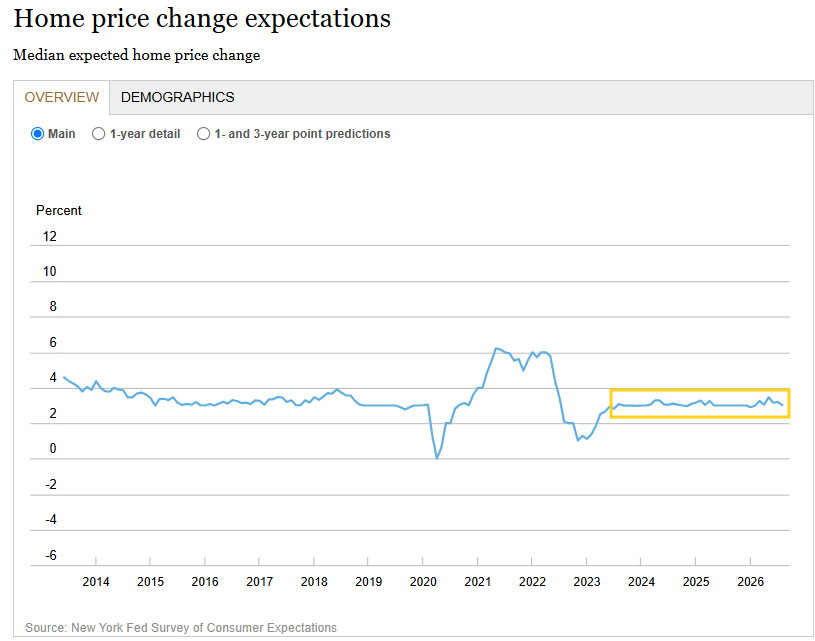
Task: Click the Home price change expectations heading
Action: tap(202, 19)
